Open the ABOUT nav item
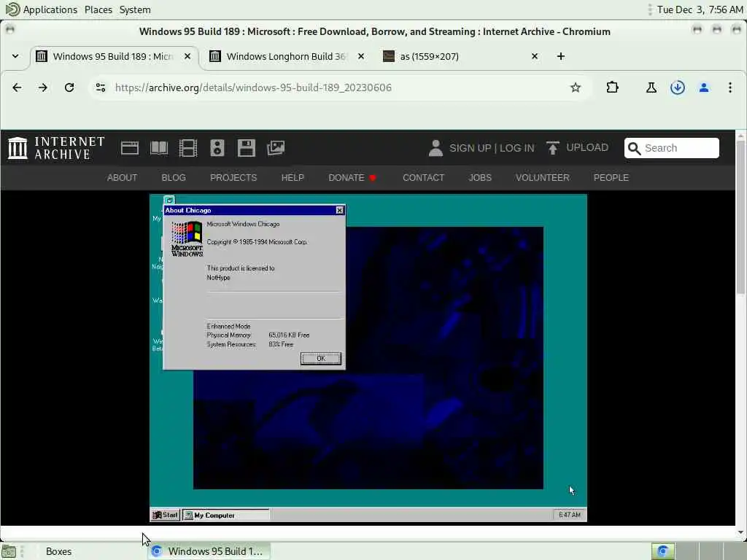 click(x=122, y=178)
